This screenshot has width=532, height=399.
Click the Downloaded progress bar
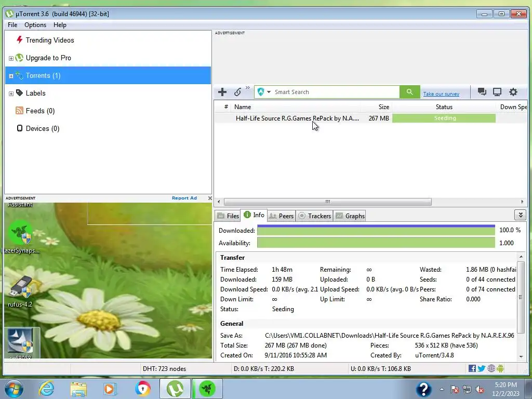[x=376, y=230]
